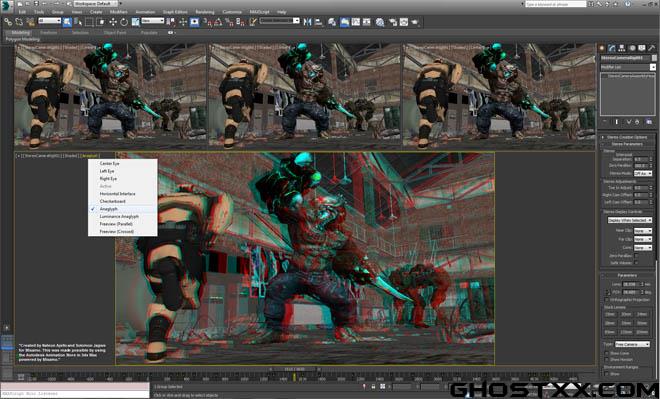Open the Create command panel tab

(602, 48)
